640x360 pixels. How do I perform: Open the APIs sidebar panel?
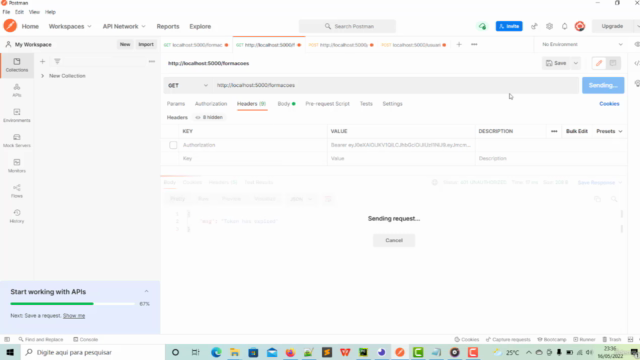pos(17,90)
